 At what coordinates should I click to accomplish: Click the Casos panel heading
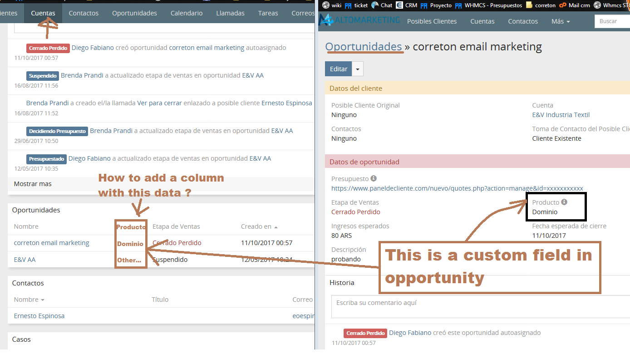21,339
